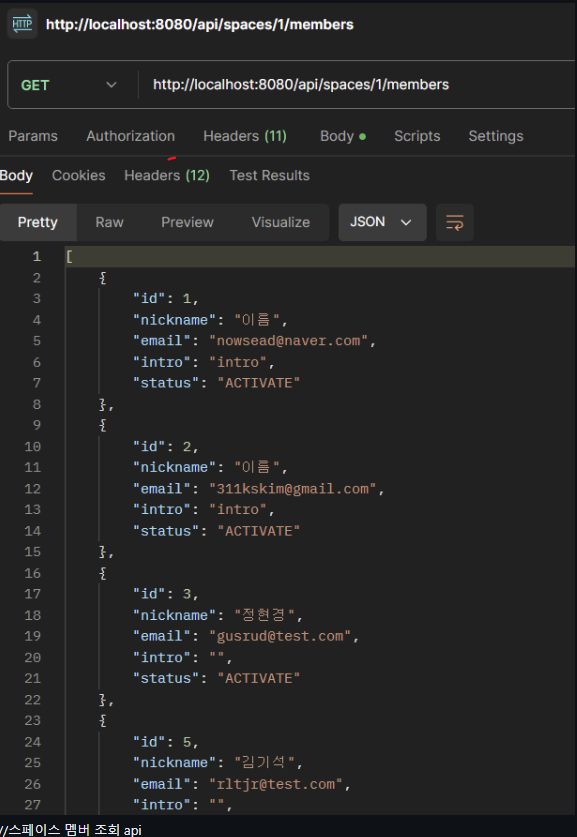Select the Test Results tab
The width and height of the screenshot is (577, 837).
point(270,176)
